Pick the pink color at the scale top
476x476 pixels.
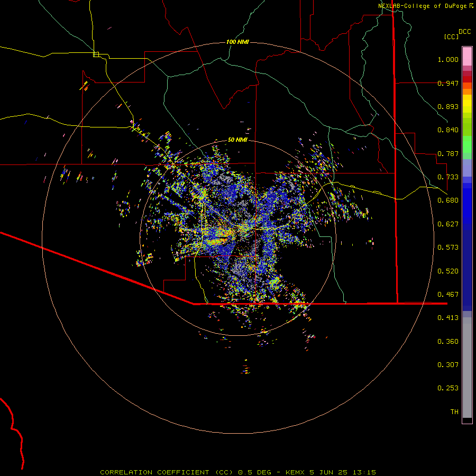[467, 56]
